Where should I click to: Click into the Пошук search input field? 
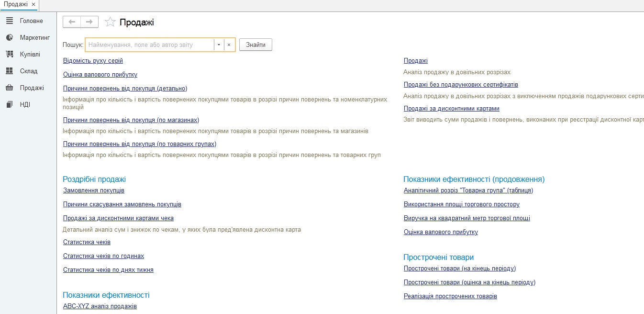click(x=149, y=45)
